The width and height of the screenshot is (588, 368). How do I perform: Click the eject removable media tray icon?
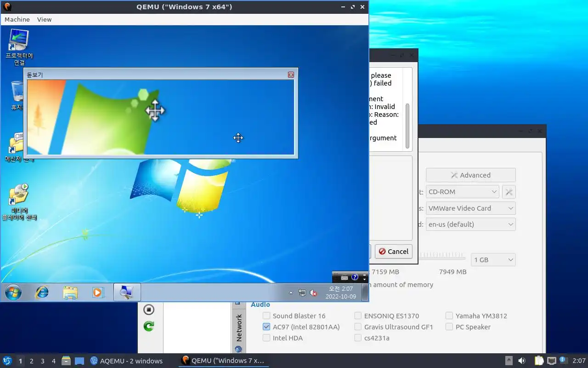pos(509,361)
